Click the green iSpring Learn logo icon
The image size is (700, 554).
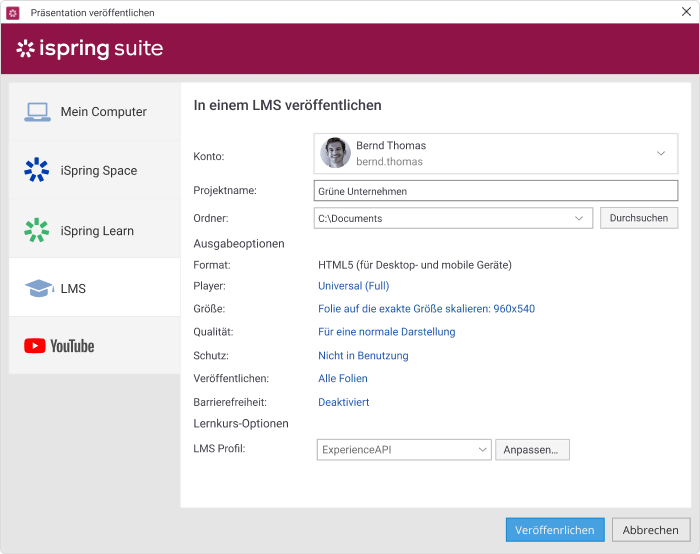[37, 230]
